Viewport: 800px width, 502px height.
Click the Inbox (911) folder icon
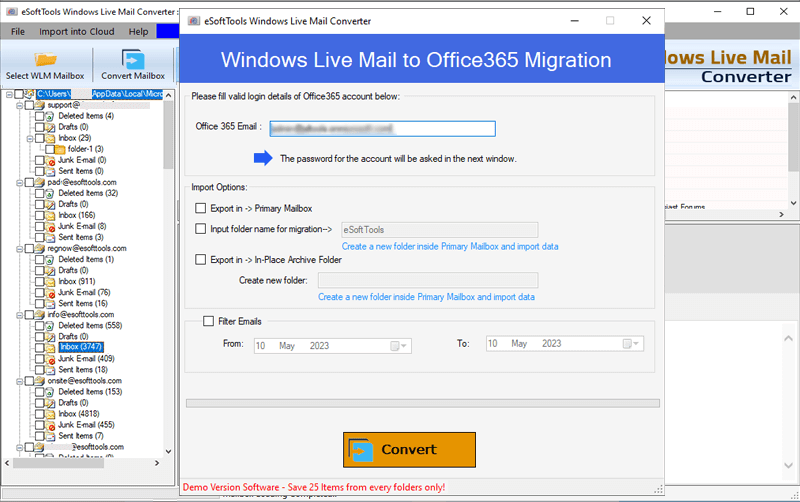pos(50,282)
